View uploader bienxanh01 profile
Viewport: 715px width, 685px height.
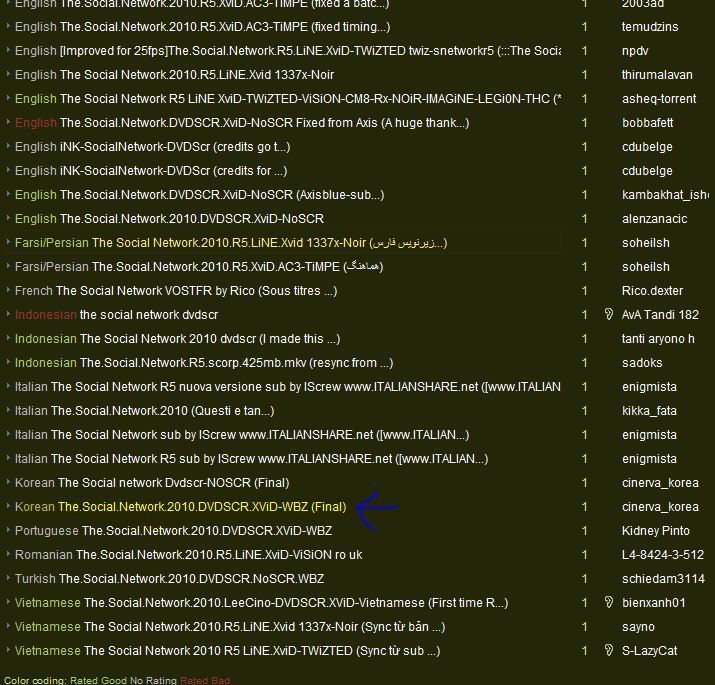tap(653, 603)
